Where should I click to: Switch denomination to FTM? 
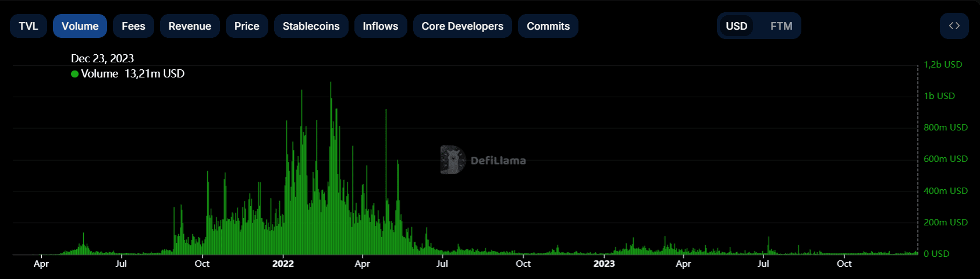click(x=781, y=26)
